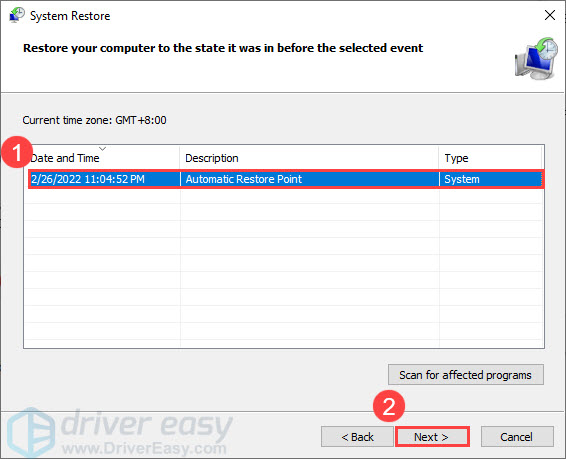
Task: Click Scan for affected programs
Action: click(x=466, y=375)
